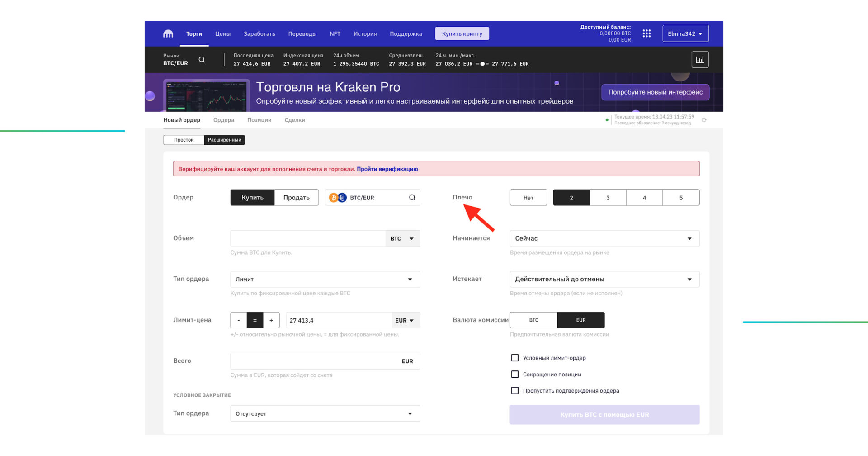This screenshot has width=868, height=456.
Task: Refresh data with the circular refresh icon
Action: (704, 120)
